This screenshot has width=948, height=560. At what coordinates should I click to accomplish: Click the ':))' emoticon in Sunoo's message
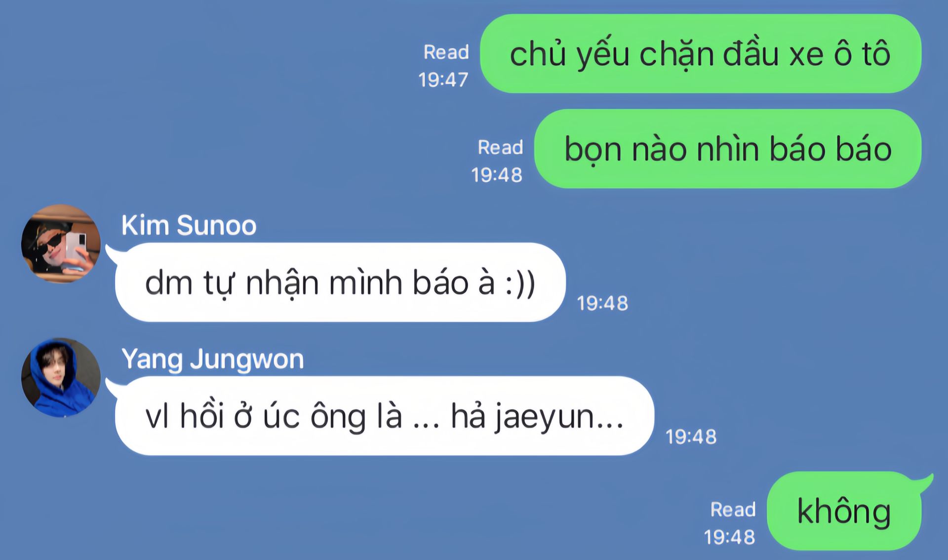[520, 283]
